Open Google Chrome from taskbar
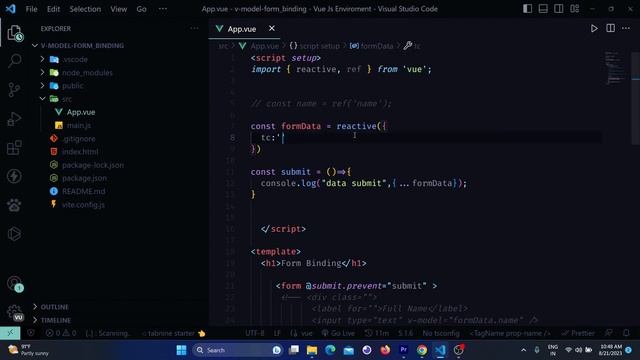Image resolution: width=640 pixels, height=360 pixels. click(422, 350)
